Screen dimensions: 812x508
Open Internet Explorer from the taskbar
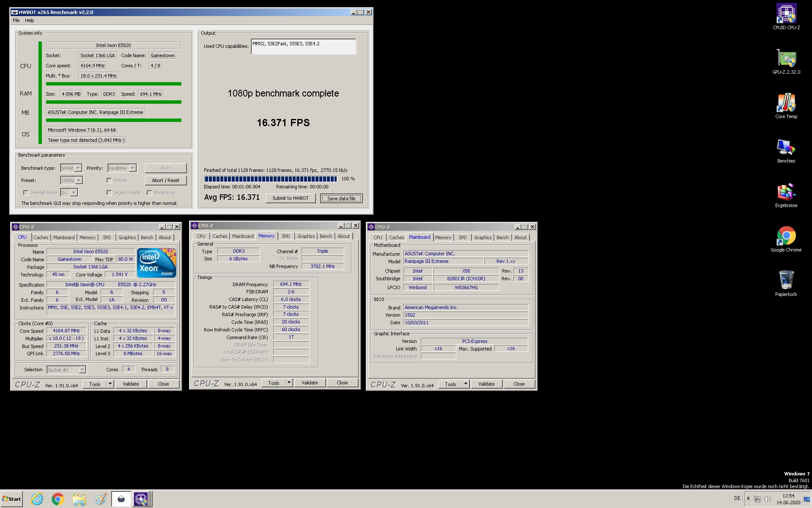pos(37,500)
